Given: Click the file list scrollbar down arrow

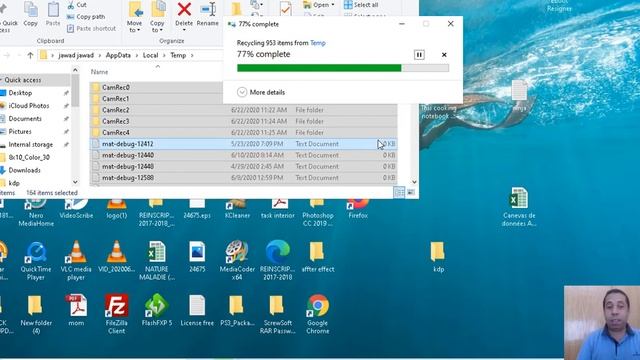Looking at the screenshot, I should tap(414, 182).
